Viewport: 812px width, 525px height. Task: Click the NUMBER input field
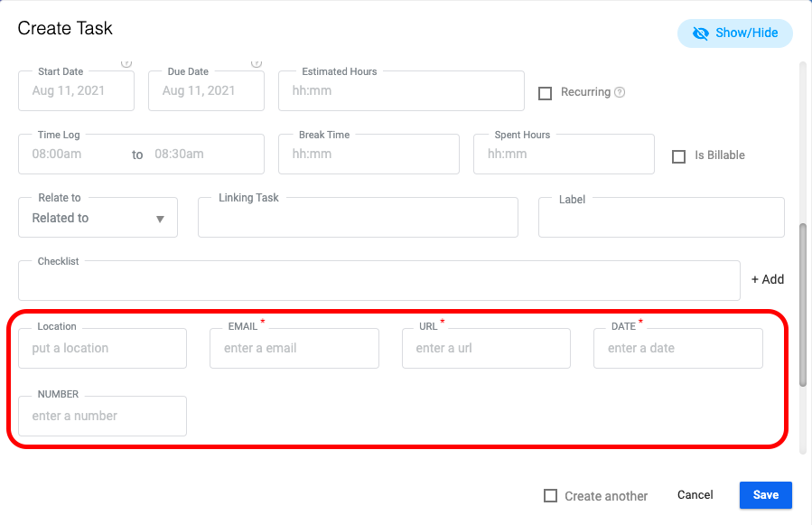103,417
